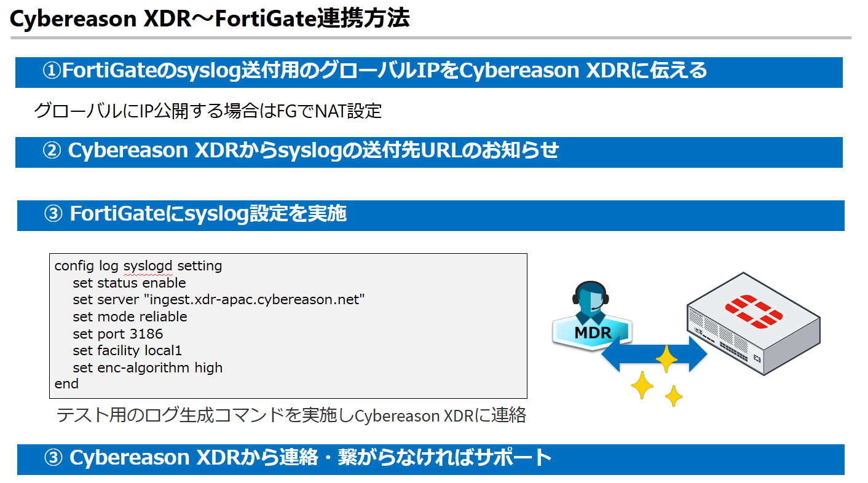Click the line set enc-algorithm high

click(148, 368)
